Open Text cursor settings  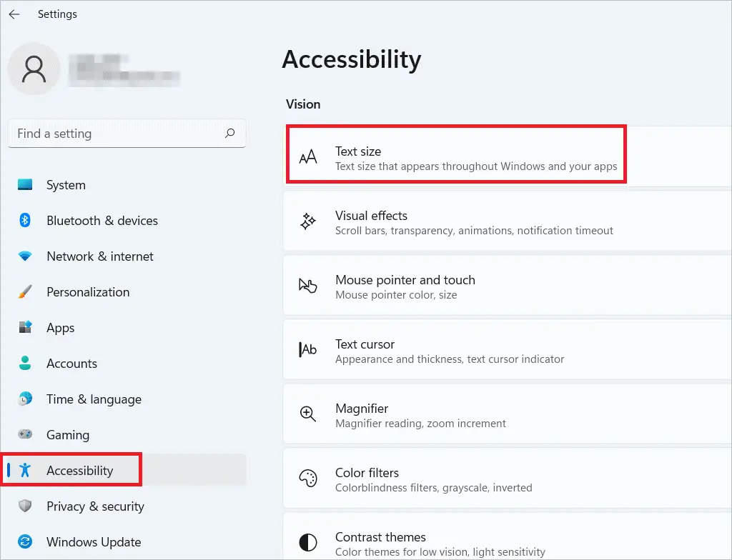point(508,350)
